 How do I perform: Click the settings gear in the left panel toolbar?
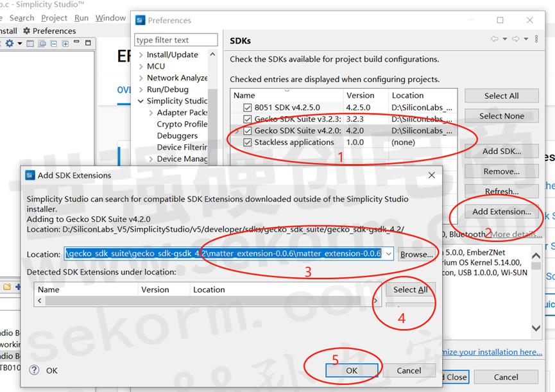click(10, 44)
